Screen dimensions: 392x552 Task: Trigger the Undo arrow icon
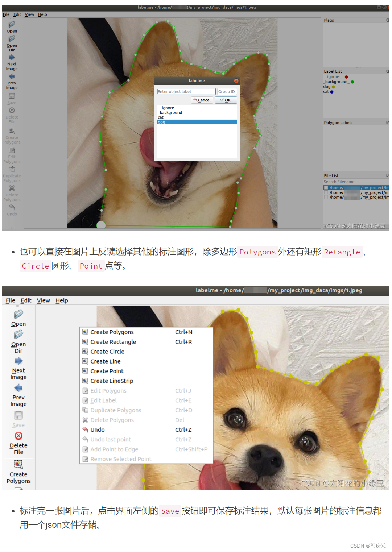(12, 207)
